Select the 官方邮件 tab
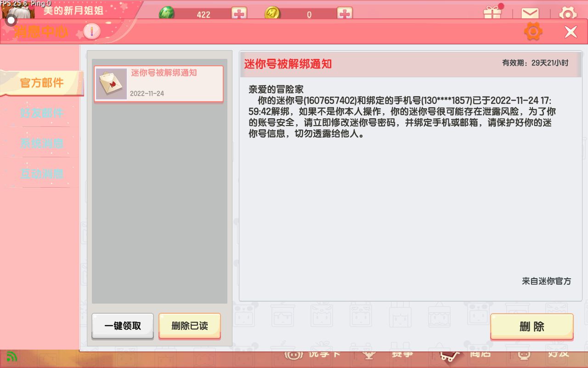Viewport: 588px width, 368px height. click(x=42, y=83)
